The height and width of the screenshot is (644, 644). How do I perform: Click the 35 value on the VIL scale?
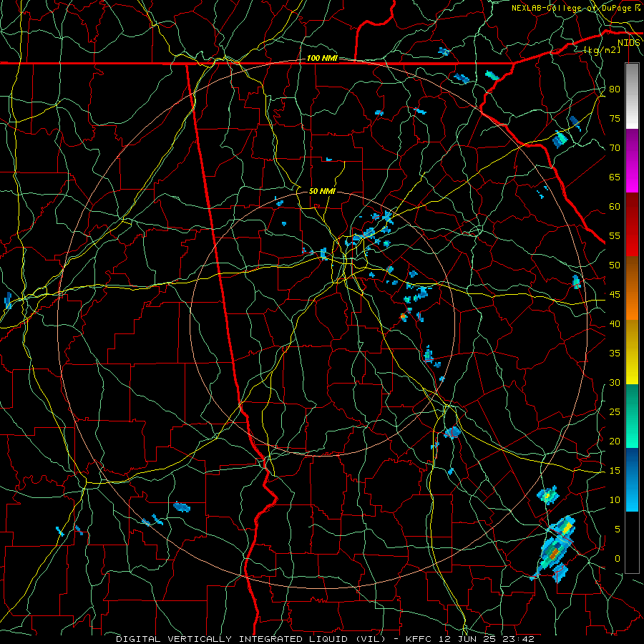615,353
